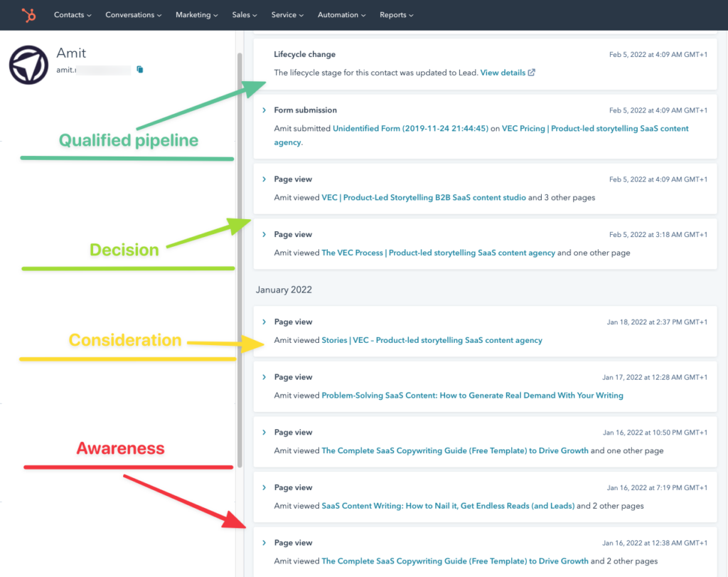Open the Service menu

(x=287, y=15)
